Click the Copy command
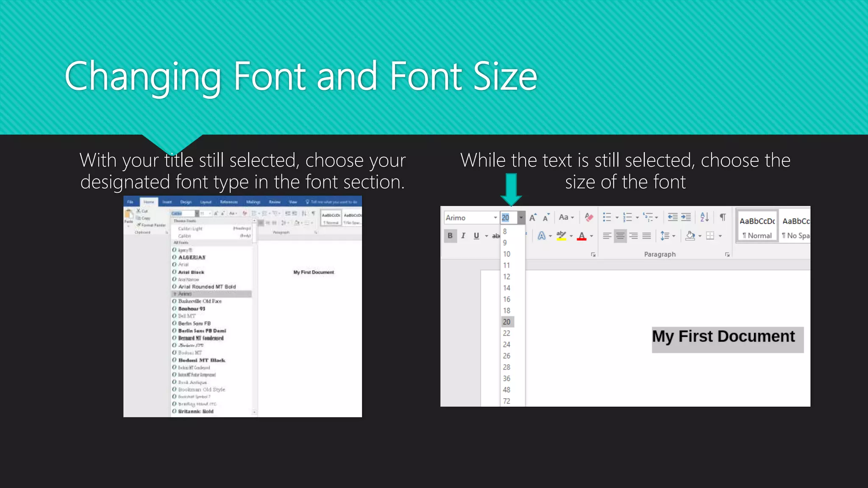 143,218
